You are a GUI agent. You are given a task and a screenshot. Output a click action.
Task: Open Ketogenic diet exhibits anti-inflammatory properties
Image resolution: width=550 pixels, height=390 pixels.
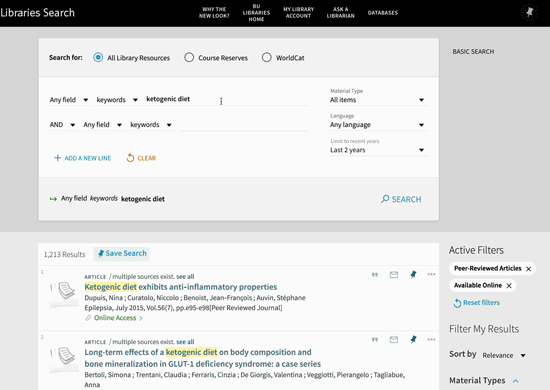click(x=181, y=287)
